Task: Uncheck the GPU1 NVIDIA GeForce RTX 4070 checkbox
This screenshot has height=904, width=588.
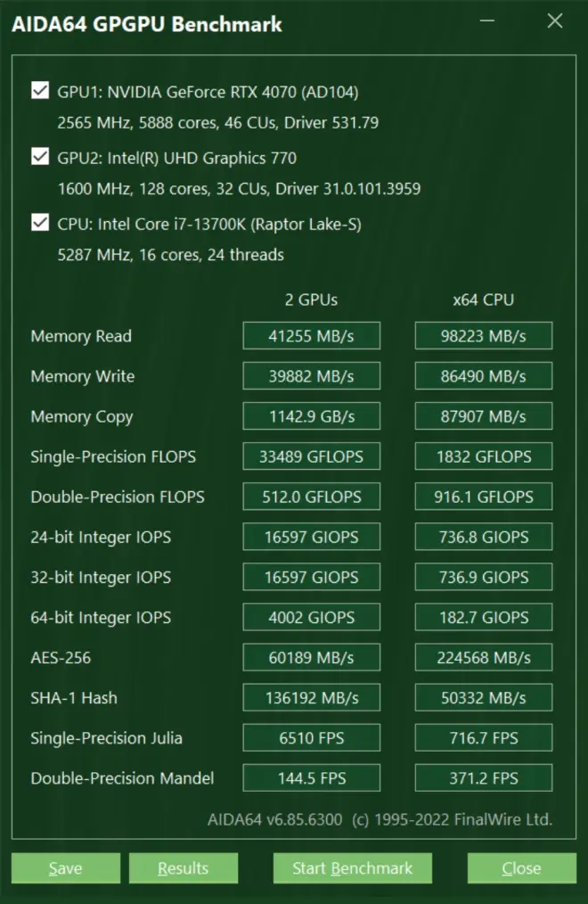Action: pyautogui.click(x=40, y=91)
